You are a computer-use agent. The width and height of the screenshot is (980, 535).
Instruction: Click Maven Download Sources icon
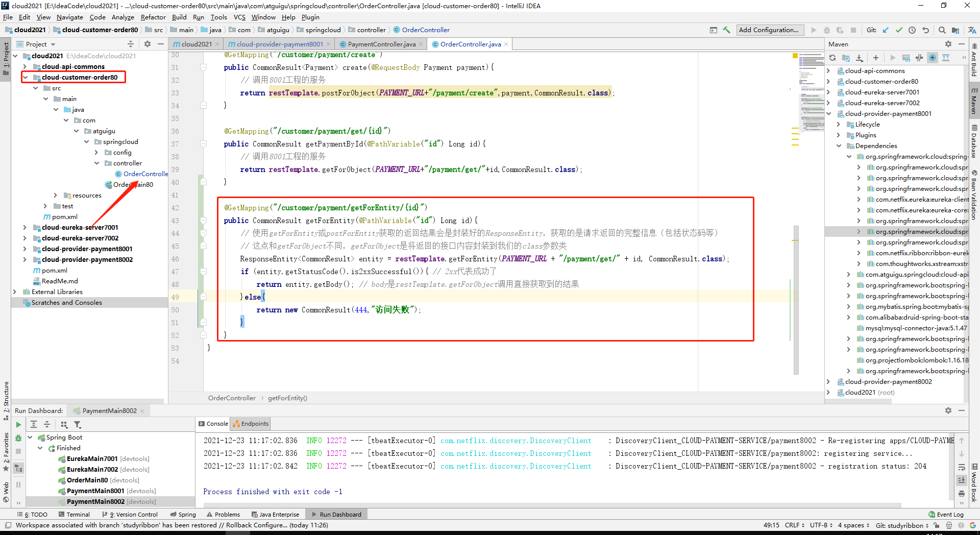click(860, 58)
